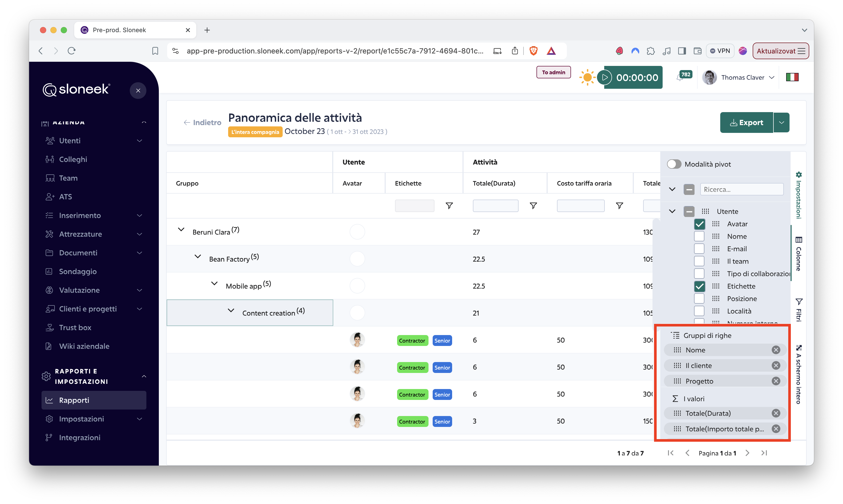Viewport: 843px width, 504px height.
Task: Go back via Indietro link
Action: click(x=202, y=122)
